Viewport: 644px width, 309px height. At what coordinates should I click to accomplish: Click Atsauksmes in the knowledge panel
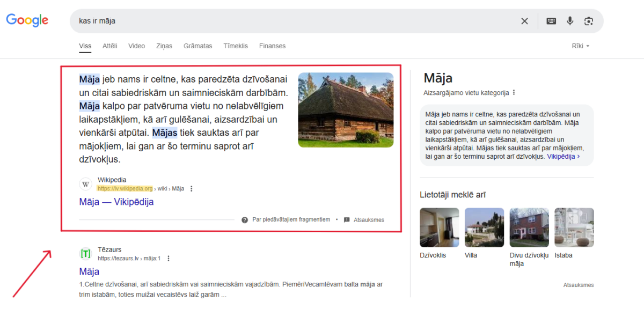578,285
